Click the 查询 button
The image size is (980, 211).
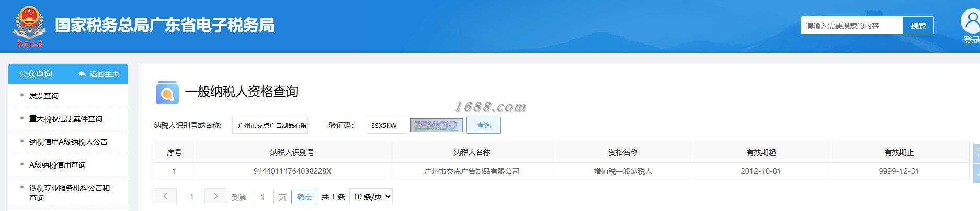click(484, 125)
